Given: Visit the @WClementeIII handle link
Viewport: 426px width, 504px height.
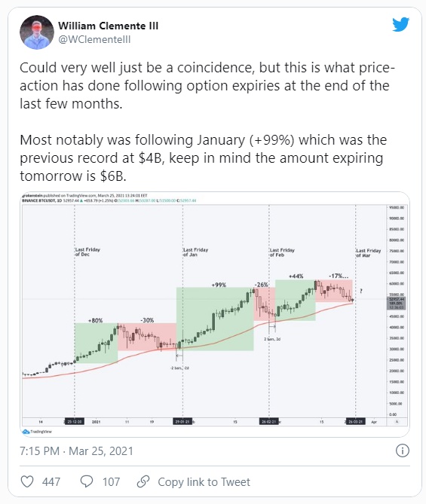Looking at the screenshot, I should click(x=94, y=39).
